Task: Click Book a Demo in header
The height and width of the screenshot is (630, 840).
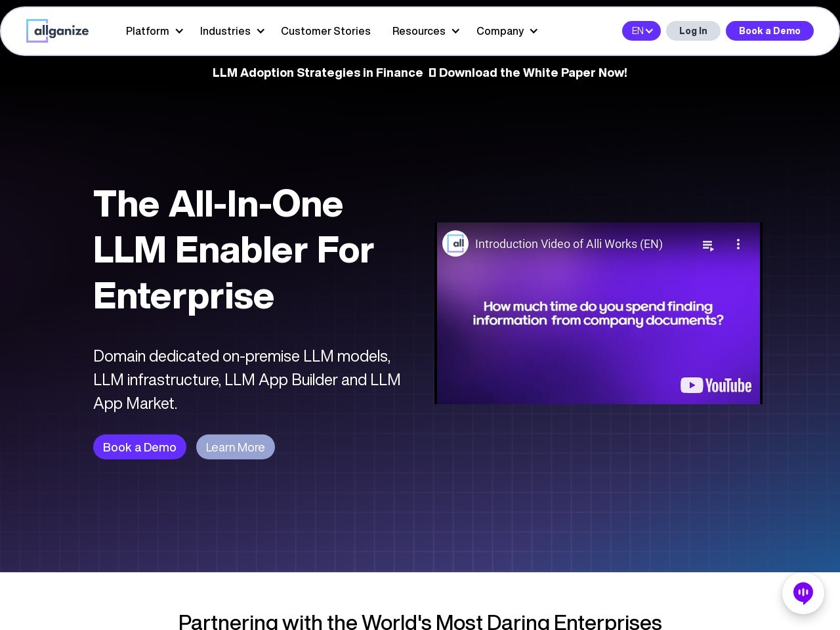Action: 770,31
